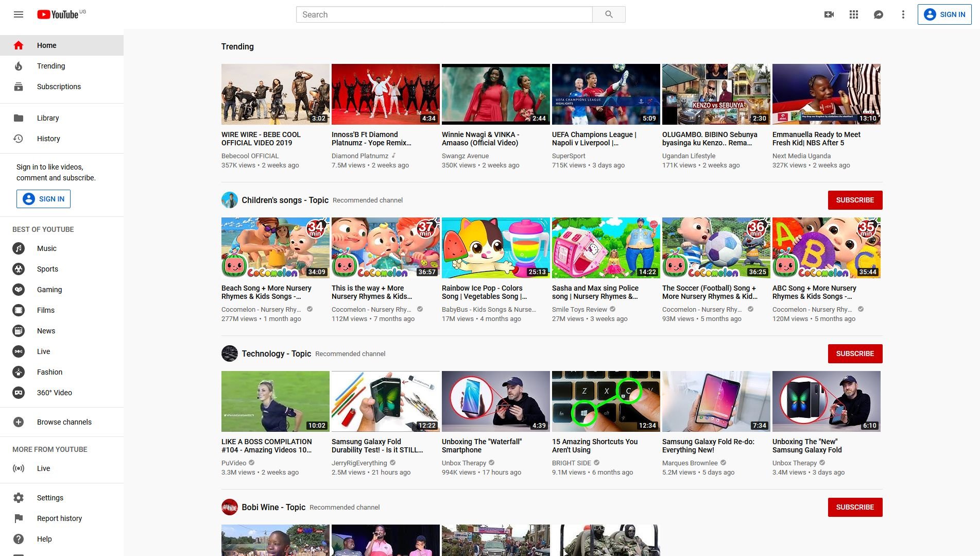This screenshot has height=556, width=980.
Task: Select Subscriptions in the sidebar
Action: click(62, 87)
